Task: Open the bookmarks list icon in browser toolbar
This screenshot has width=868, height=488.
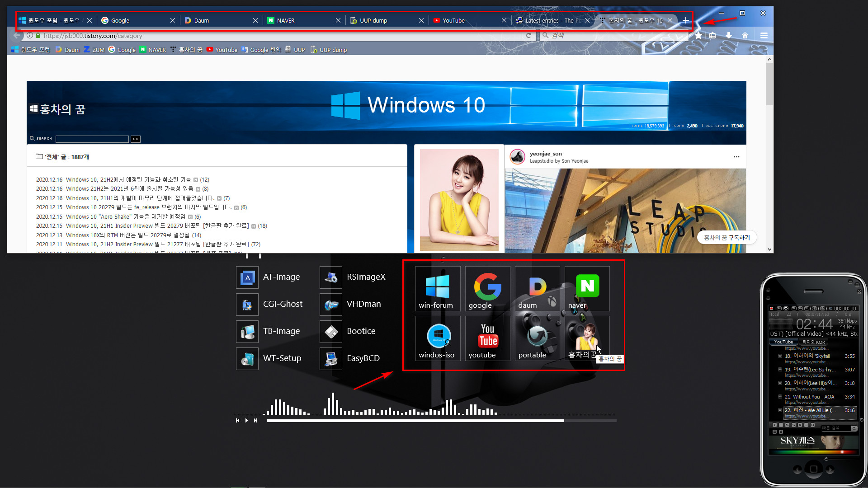Action: pos(713,35)
